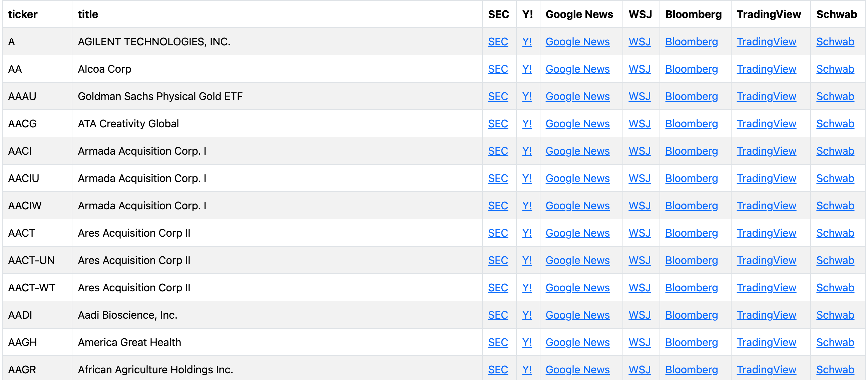
Task: Open Google News link for AAAU row
Action: pos(577,96)
